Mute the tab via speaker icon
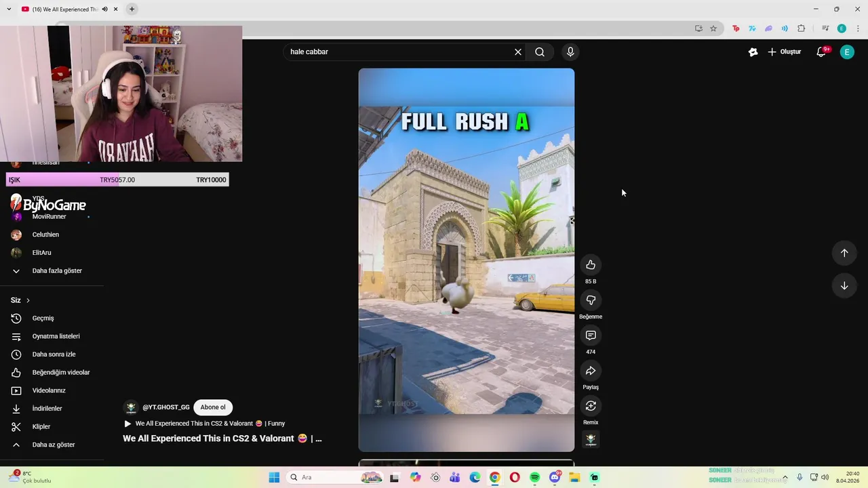This screenshot has width=868, height=488. [x=105, y=9]
